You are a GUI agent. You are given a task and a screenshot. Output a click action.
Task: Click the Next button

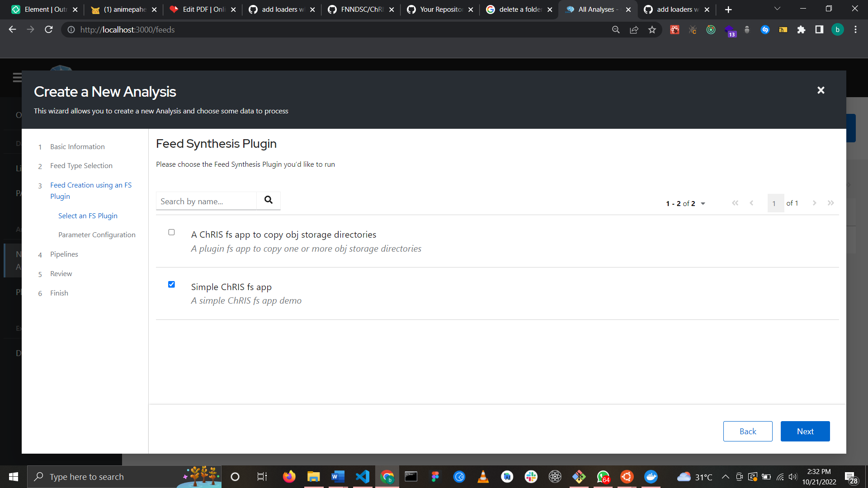(805, 432)
